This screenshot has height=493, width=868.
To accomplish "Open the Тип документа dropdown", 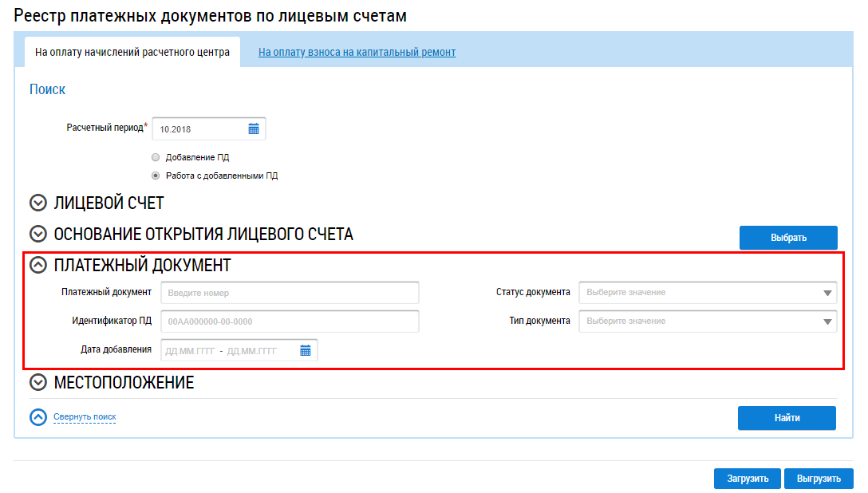I will (708, 321).
